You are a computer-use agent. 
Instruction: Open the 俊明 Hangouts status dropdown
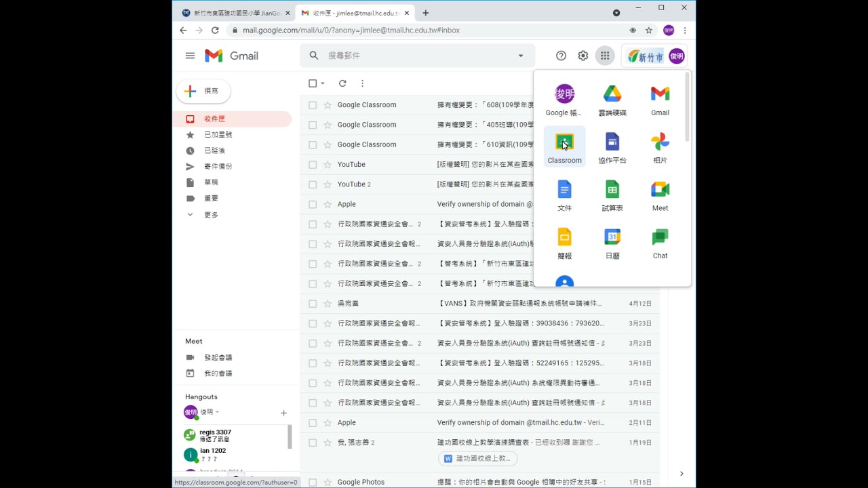[x=217, y=412]
